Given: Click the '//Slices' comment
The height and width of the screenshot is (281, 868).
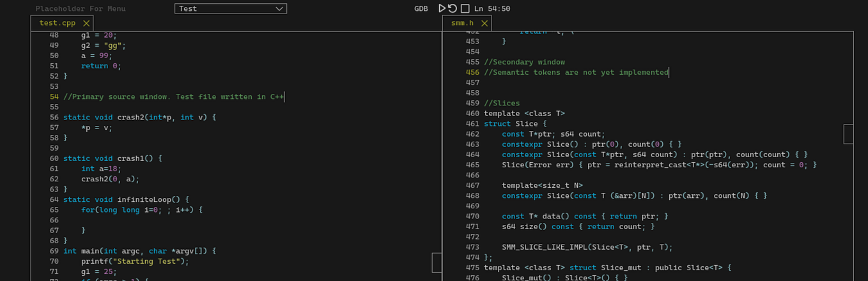Looking at the screenshot, I should 502,103.
